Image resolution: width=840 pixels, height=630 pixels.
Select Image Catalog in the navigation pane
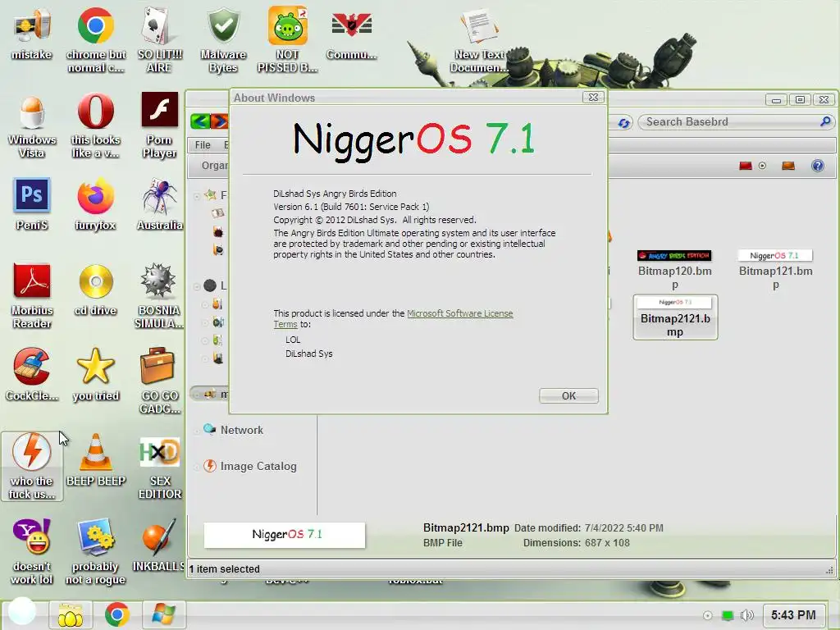pyautogui.click(x=258, y=466)
